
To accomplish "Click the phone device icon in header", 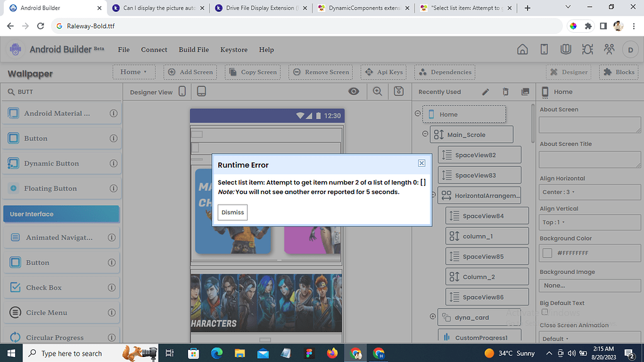I will 544,49.
